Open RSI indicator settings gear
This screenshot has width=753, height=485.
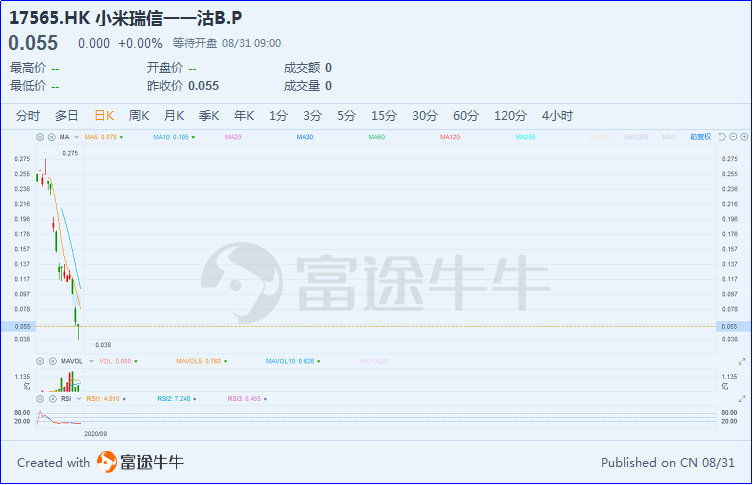point(40,399)
